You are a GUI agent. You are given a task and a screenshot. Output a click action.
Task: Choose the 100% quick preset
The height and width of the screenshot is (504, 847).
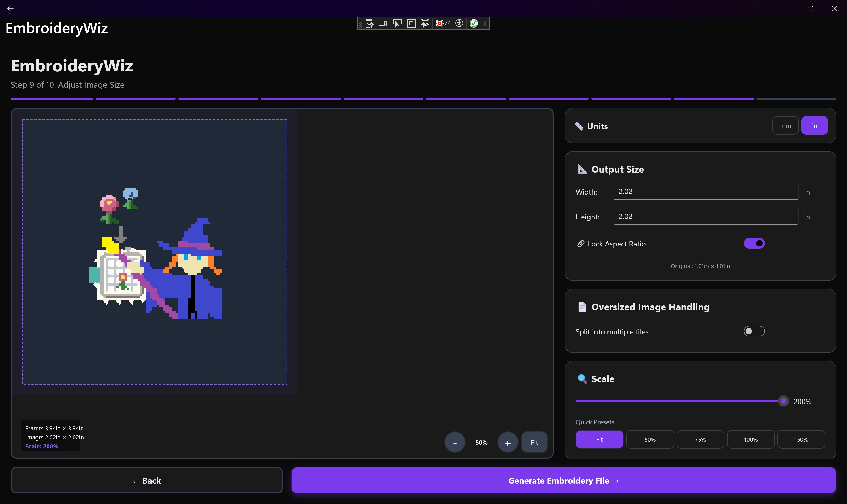click(751, 439)
